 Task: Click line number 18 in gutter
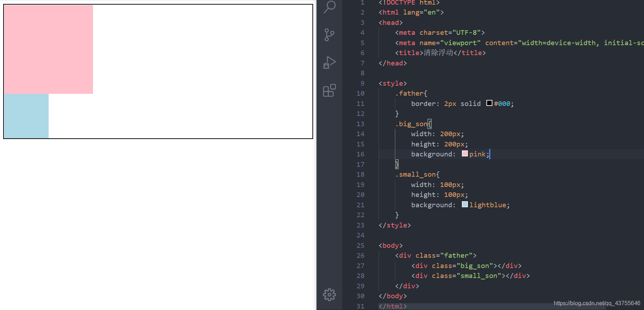(x=360, y=174)
